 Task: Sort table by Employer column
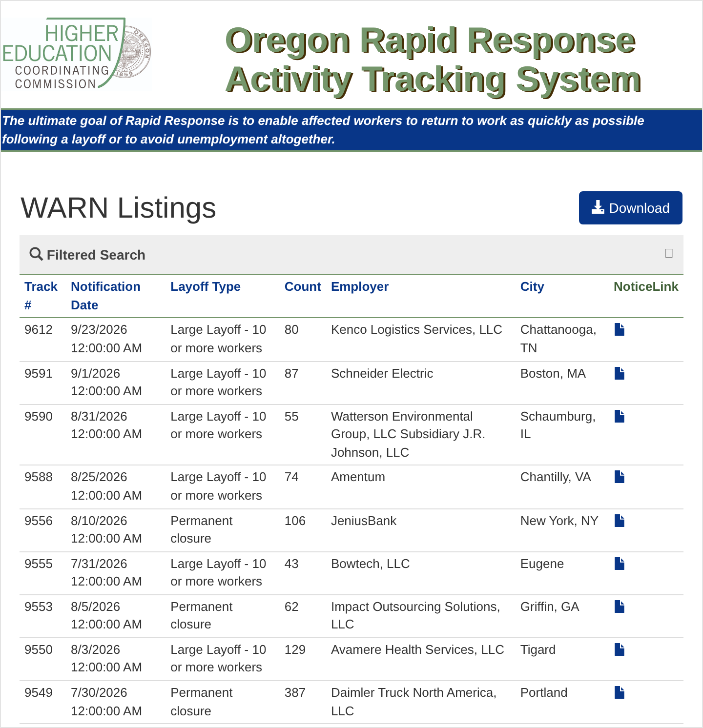(360, 286)
